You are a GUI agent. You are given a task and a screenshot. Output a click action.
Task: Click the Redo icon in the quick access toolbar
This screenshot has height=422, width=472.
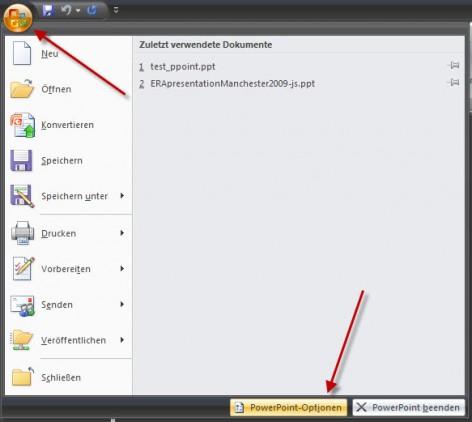pos(92,10)
